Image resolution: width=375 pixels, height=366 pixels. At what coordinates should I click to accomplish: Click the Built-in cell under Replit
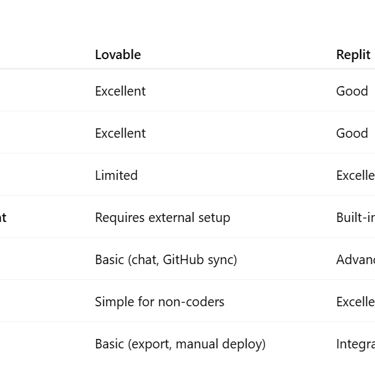tap(355, 218)
